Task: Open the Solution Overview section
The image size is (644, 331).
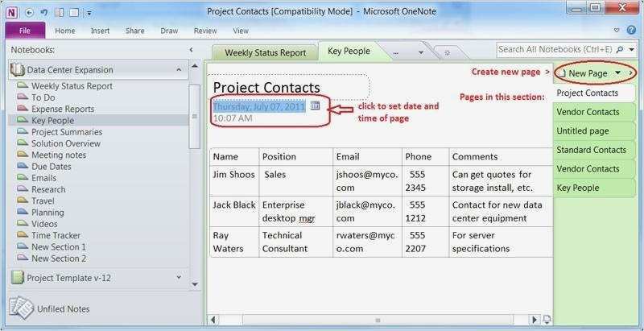Action: [x=66, y=143]
